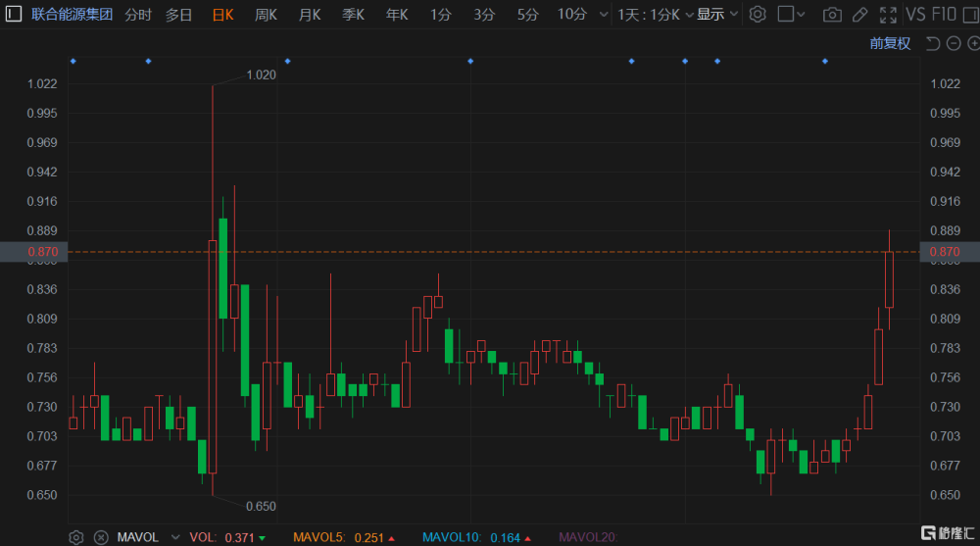Click the left axis 0.756 price label
The width and height of the screenshot is (980, 546).
click(x=42, y=377)
